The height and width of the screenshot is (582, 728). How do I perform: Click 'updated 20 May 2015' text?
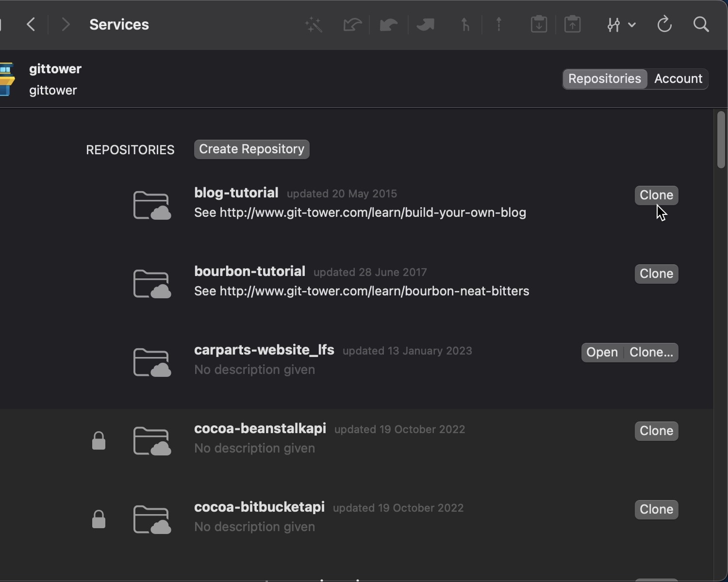(x=342, y=194)
